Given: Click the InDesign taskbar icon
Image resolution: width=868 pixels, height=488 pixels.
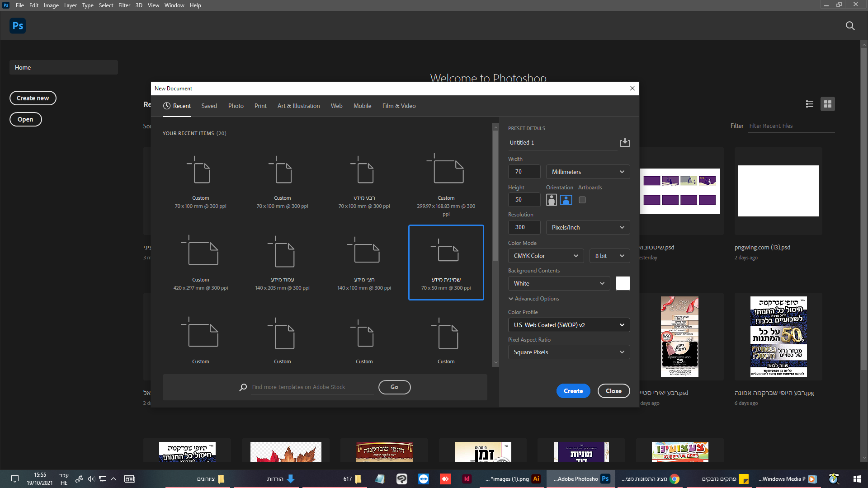Looking at the screenshot, I should pos(467,479).
